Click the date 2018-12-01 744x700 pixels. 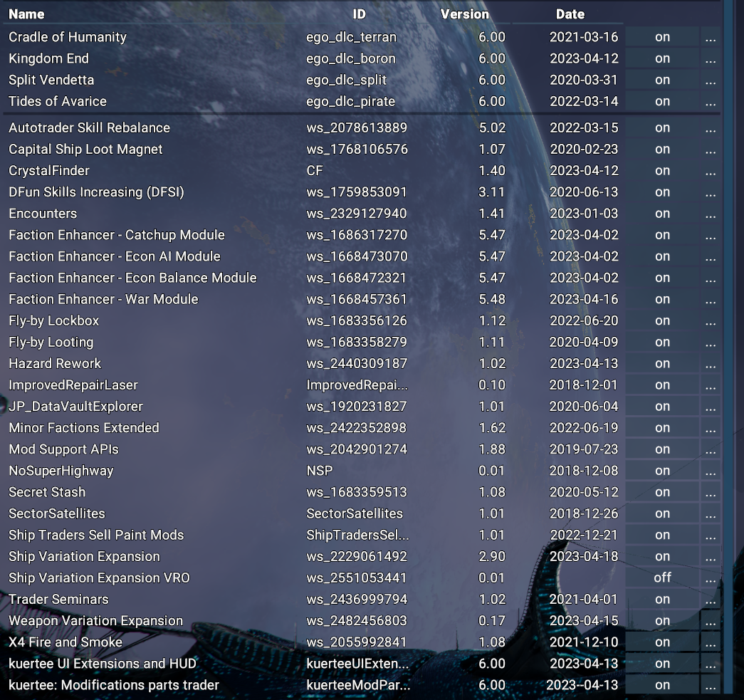(584, 385)
